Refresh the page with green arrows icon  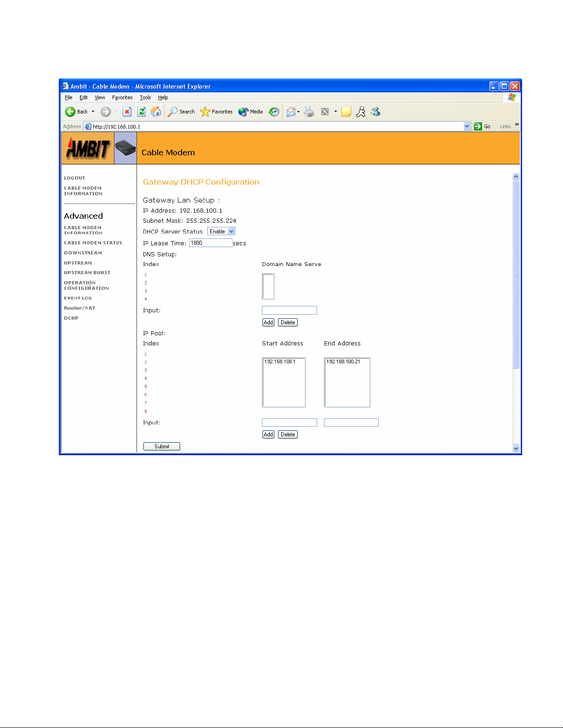(x=142, y=112)
